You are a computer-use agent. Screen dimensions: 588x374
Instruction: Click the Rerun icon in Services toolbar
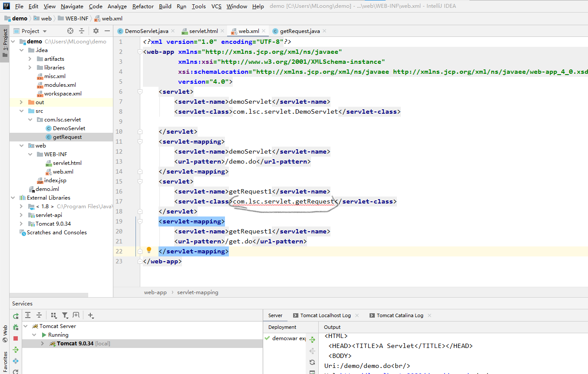click(x=16, y=316)
